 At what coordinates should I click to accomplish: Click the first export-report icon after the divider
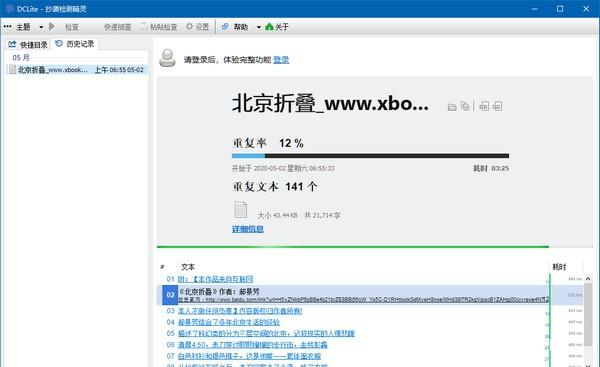pos(484,106)
